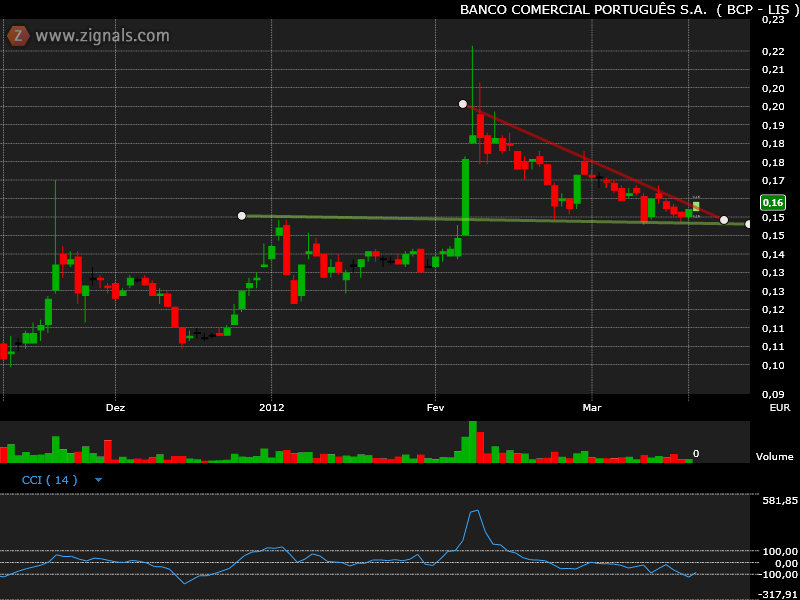Select the right-edge handle of the green support line
The image size is (800, 600).
(x=748, y=224)
